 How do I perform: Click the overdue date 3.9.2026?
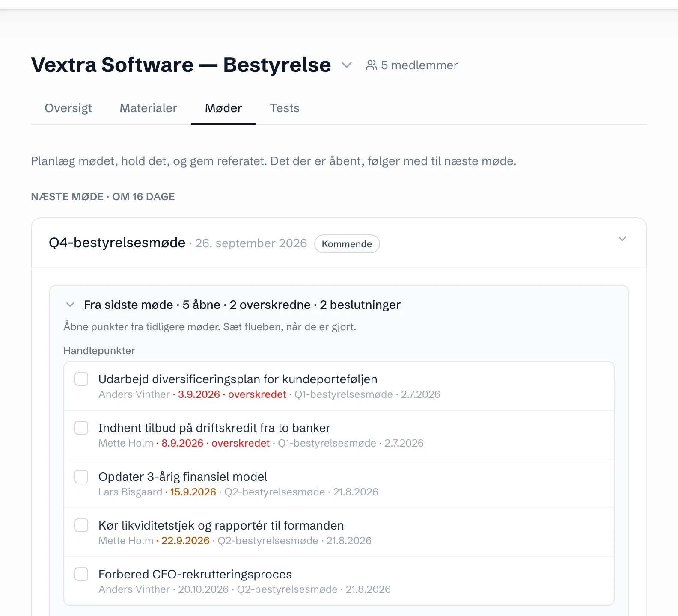199,394
